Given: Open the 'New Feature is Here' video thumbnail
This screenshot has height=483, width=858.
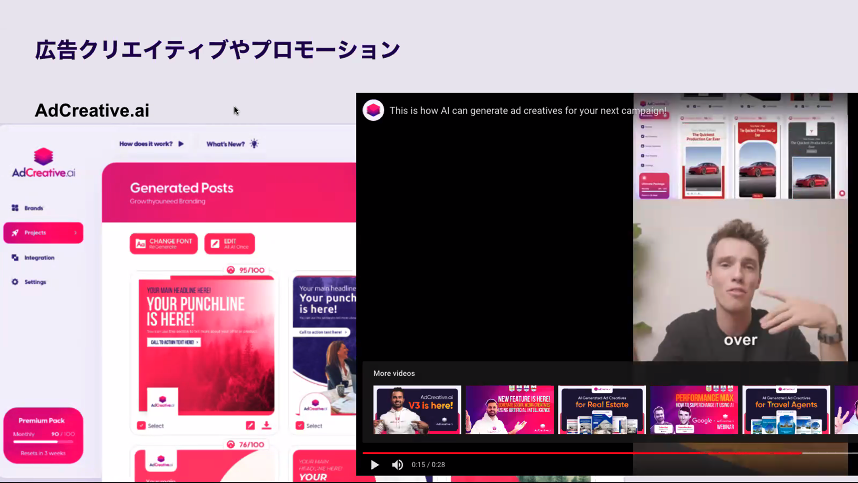Looking at the screenshot, I should click(509, 410).
